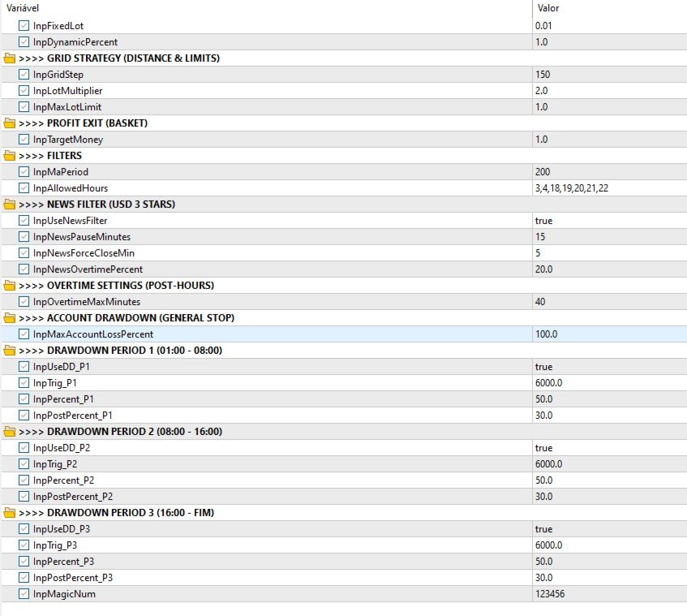The image size is (687, 616).
Task: Select the InpNewsOvertimePercent value 20.0
Action: click(543, 269)
